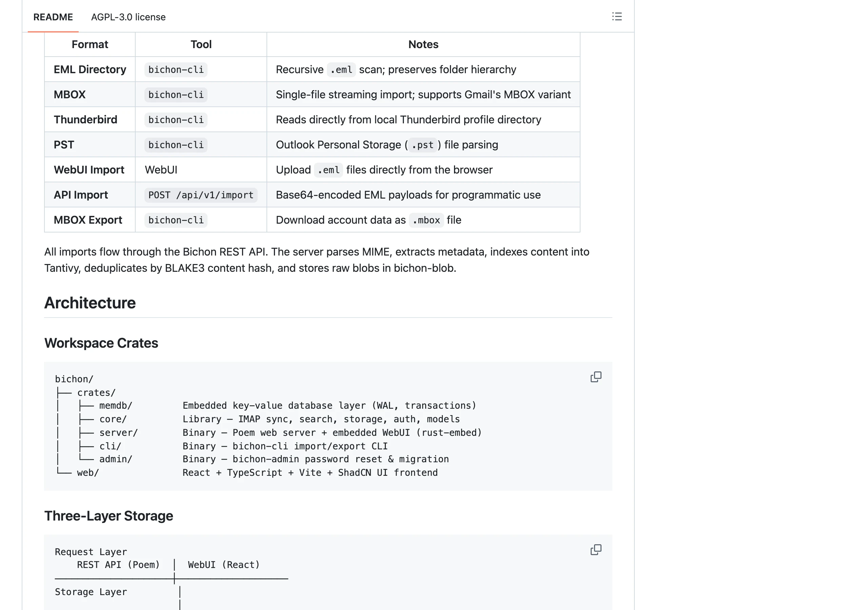Click the EML Directory table cell
The height and width of the screenshot is (610, 868).
point(90,69)
